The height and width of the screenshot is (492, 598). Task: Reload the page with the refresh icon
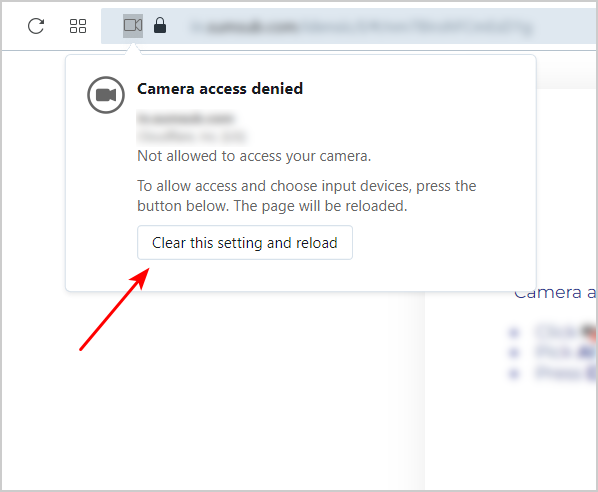click(x=36, y=26)
